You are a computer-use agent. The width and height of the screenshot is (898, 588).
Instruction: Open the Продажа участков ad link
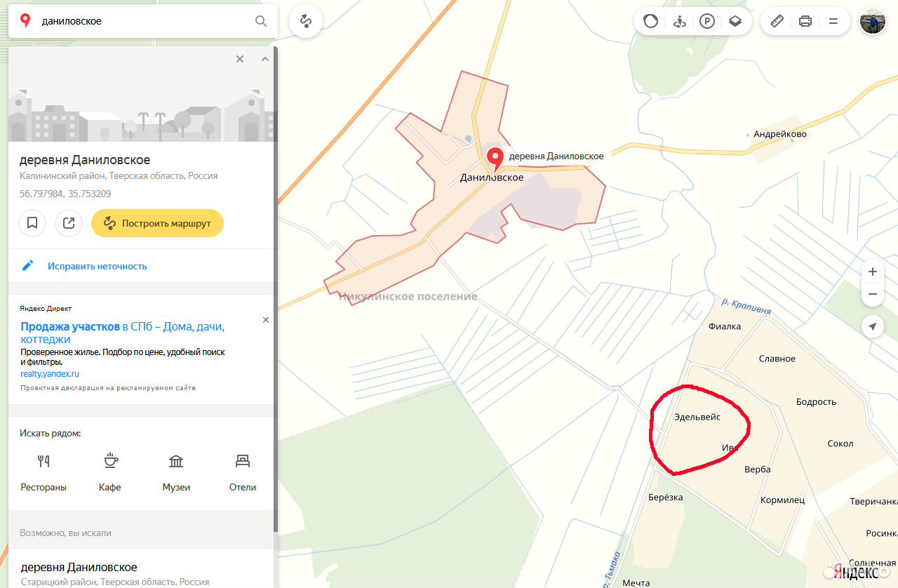coord(123,333)
